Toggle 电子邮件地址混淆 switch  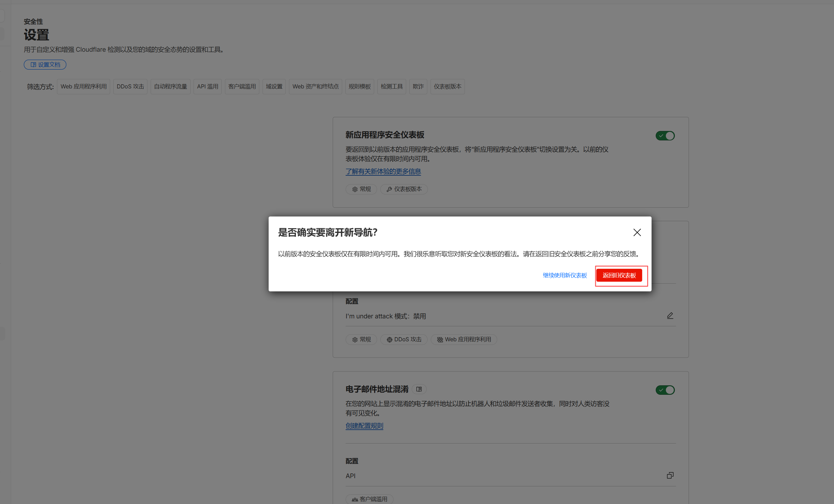click(x=665, y=390)
